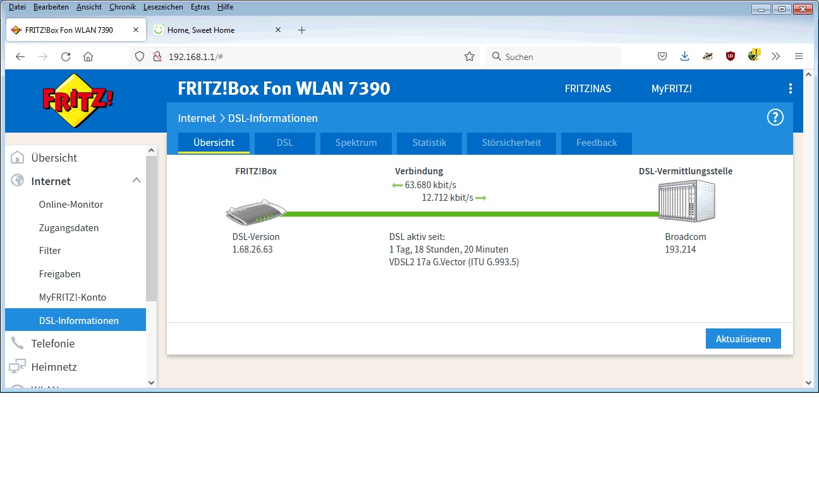Go back with the browser back arrow
819x504 pixels.
click(20, 57)
